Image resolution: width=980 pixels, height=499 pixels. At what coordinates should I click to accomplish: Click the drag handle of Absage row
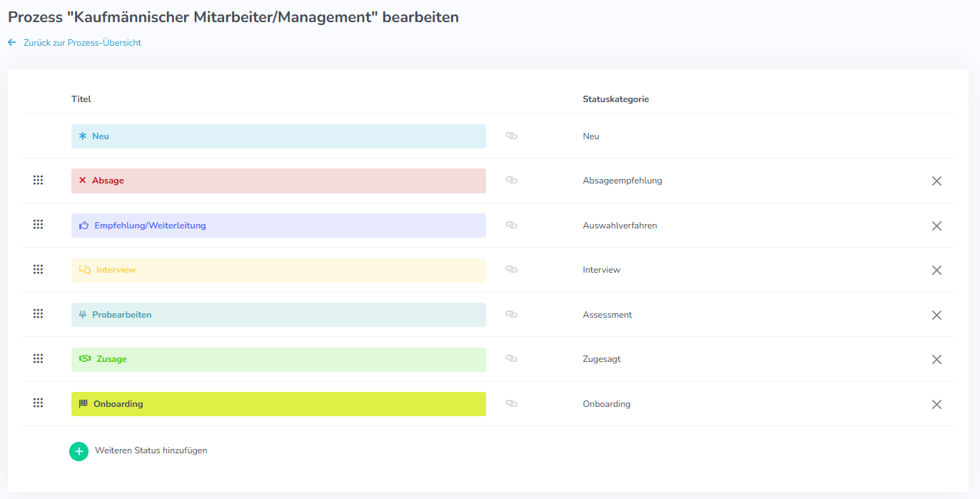(x=39, y=180)
